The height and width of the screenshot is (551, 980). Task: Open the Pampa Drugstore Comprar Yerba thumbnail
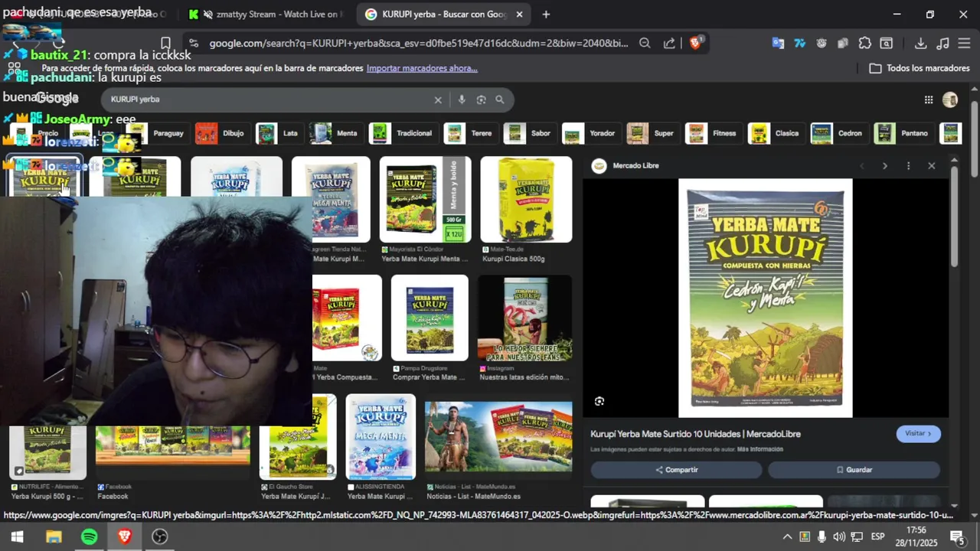click(430, 318)
